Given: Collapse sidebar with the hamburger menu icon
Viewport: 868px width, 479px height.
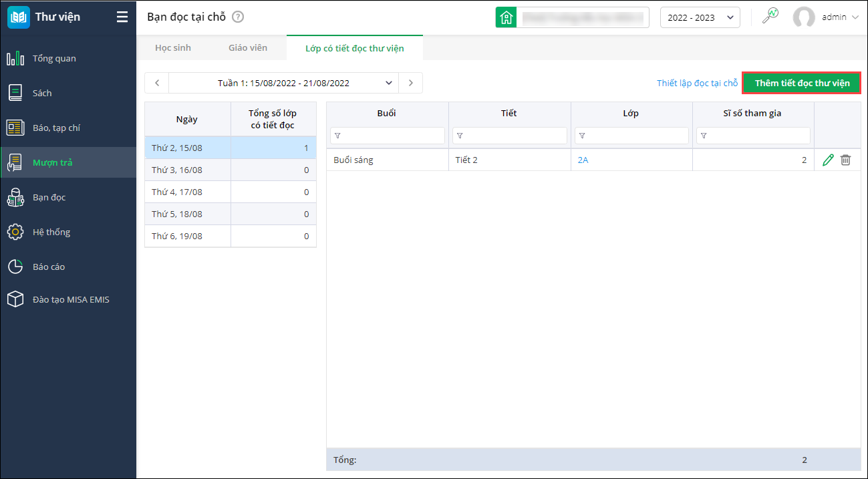Looking at the screenshot, I should coord(122,17).
